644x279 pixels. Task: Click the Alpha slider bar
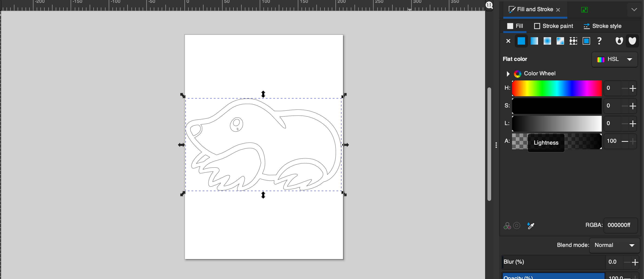point(557,141)
